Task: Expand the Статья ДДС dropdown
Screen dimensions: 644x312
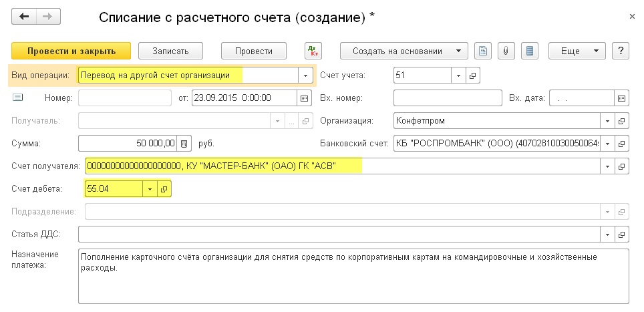Action: tap(607, 235)
